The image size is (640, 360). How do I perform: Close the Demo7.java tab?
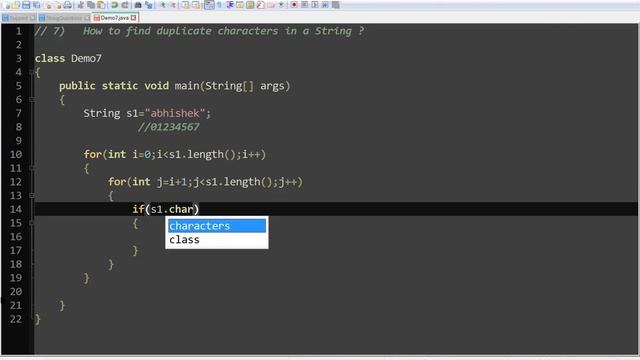coord(133,18)
